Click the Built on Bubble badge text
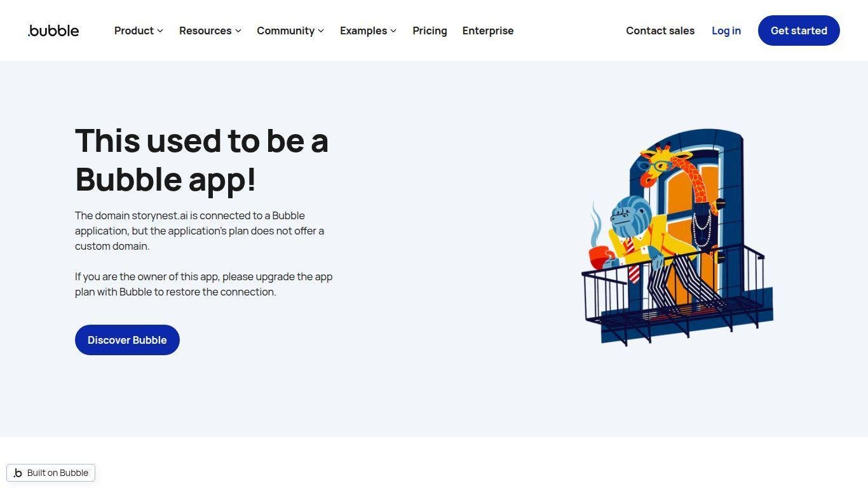 [x=58, y=473]
